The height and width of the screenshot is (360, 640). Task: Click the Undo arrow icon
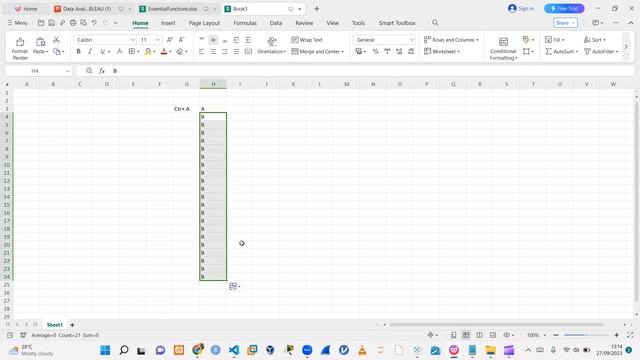[94, 23]
